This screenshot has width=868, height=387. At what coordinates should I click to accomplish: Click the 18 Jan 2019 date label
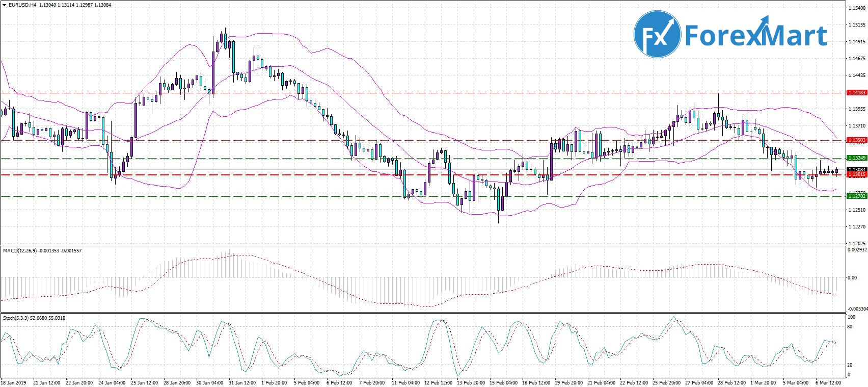[14, 382]
